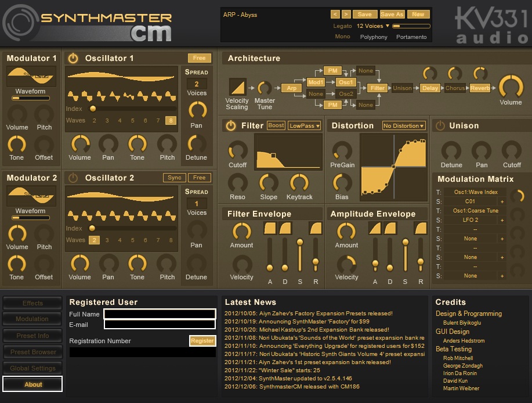532x403 pixels.
Task: Open the No Distortion type dropdown
Action: [x=404, y=125]
